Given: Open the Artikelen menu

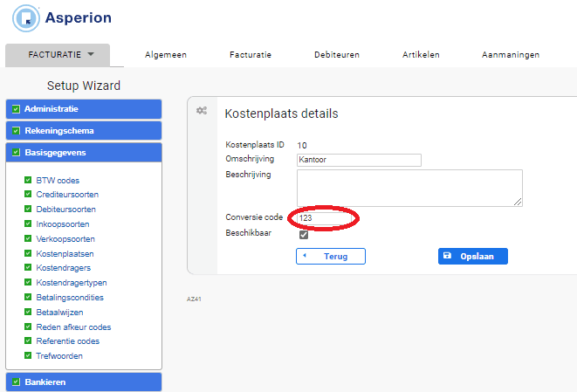Looking at the screenshot, I should coord(421,55).
